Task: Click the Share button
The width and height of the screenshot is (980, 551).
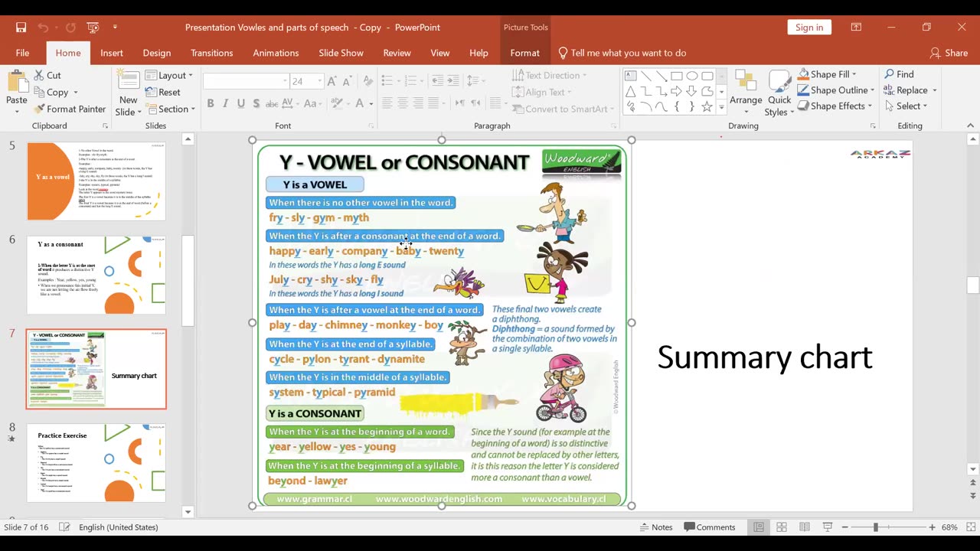Action: (949, 53)
